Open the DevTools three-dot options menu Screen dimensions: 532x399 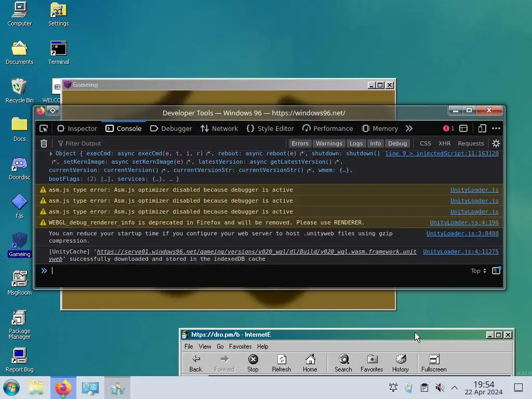496,128
